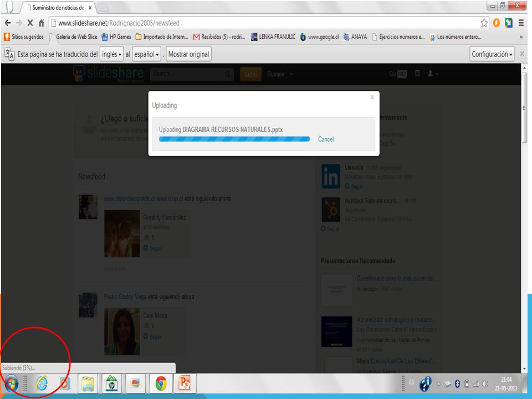This screenshot has height=399, width=532.
Task: Close the Suministro de noticias tab
Action: click(90, 7)
